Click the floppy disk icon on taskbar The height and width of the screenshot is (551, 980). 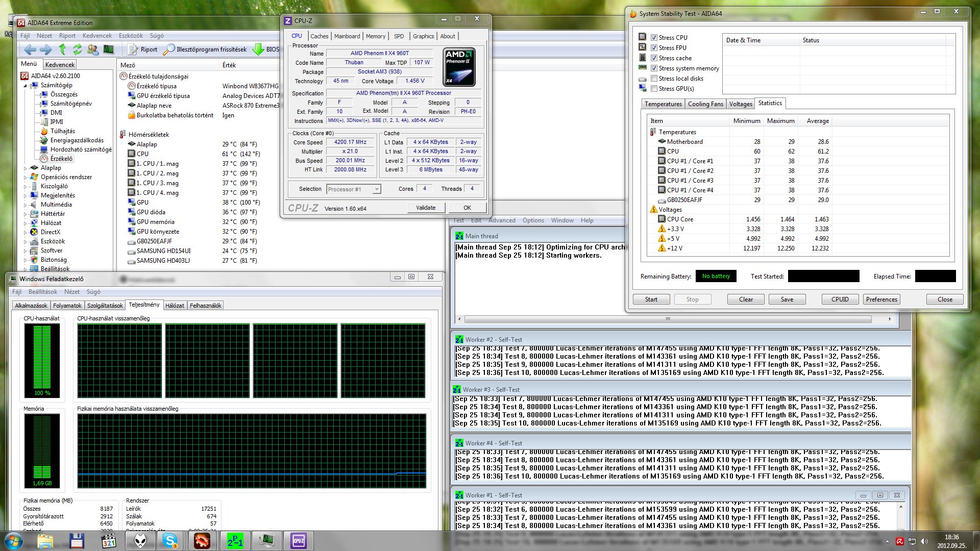(77, 541)
